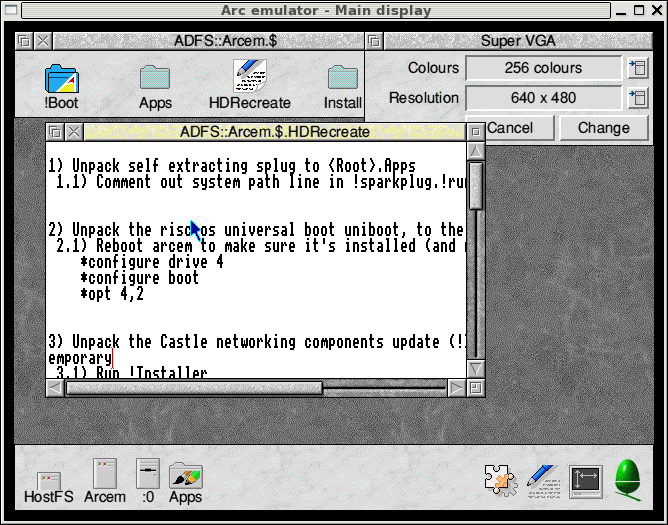Click the jigsaw configuration icon on the icon bar
Viewport: 668px width, 525px height.
click(501, 480)
